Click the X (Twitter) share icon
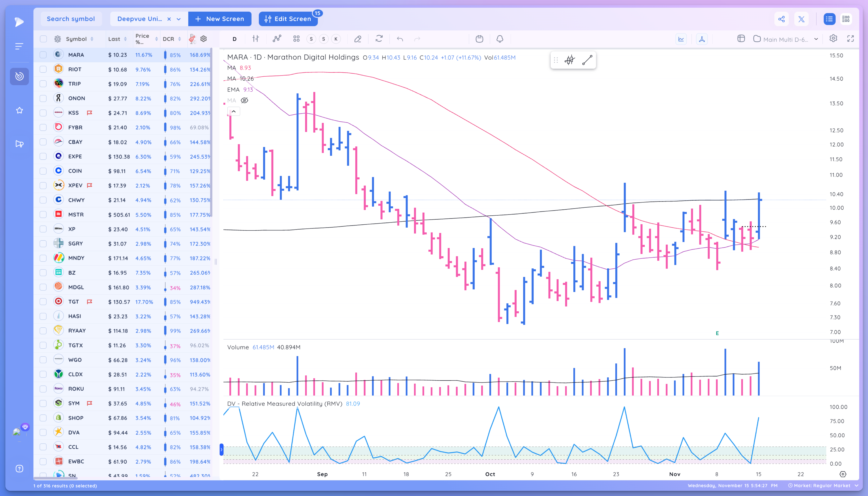Viewport: 868px width, 496px height. click(x=801, y=19)
